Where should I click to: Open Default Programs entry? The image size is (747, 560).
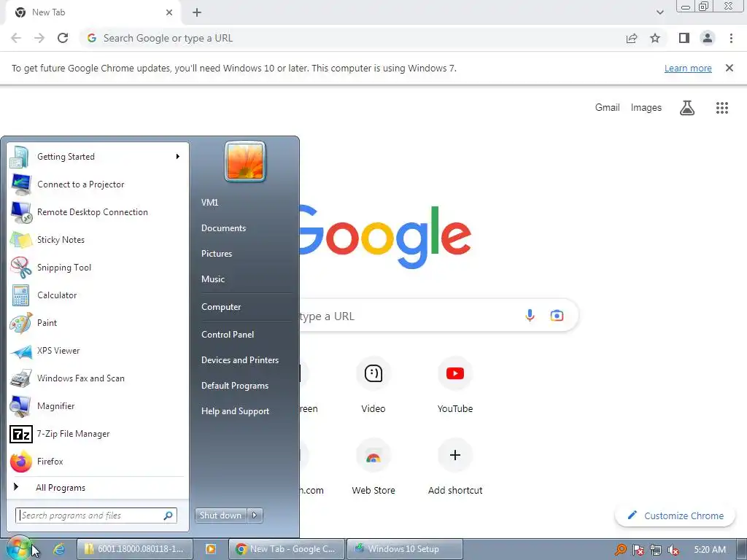click(x=234, y=386)
